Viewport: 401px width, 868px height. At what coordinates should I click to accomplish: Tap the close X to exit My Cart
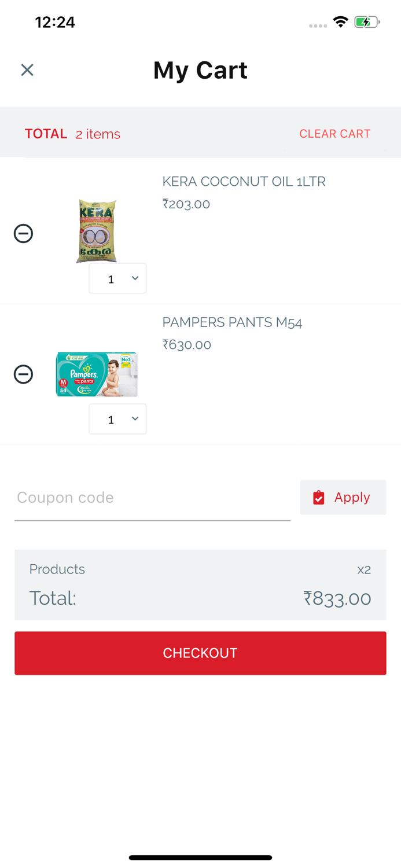coord(27,69)
